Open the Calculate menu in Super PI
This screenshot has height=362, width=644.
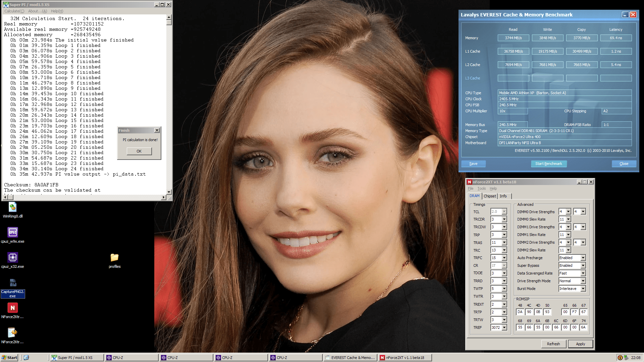point(14,11)
